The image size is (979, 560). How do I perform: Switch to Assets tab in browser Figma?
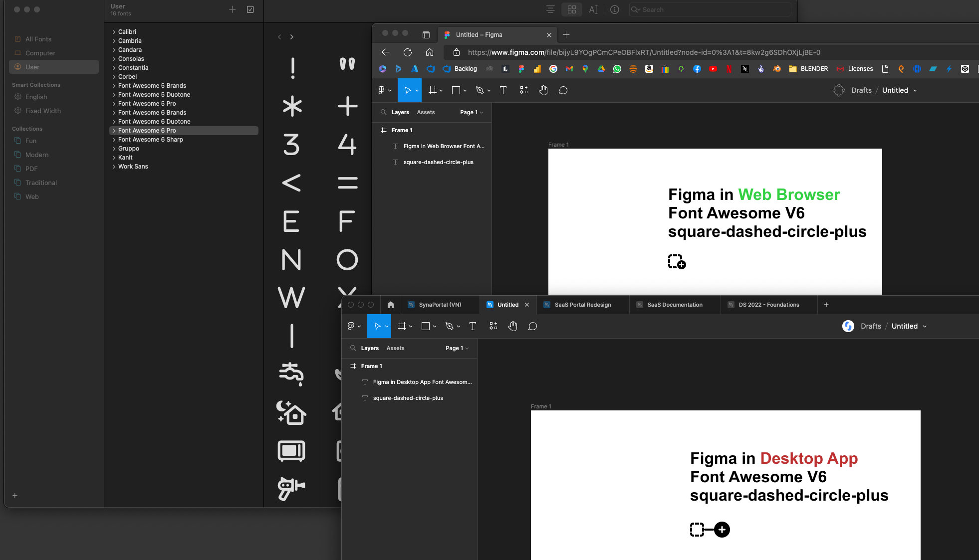426,112
